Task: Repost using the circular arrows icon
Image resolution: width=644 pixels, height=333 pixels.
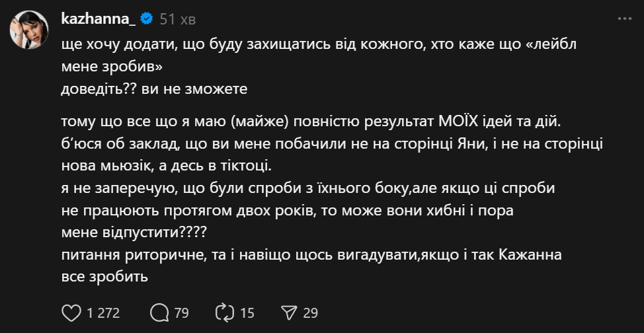Action: click(x=225, y=312)
